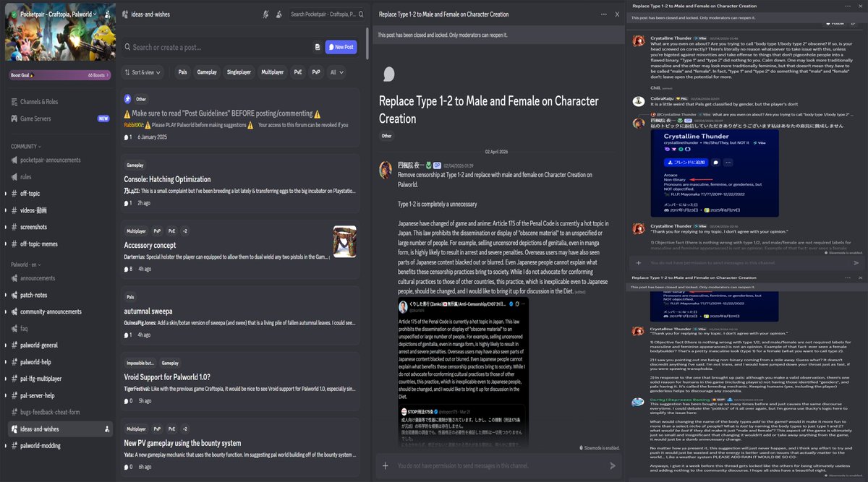The image size is (868, 482).
Task: Click the Other tag under the post title
Action: click(x=387, y=135)
